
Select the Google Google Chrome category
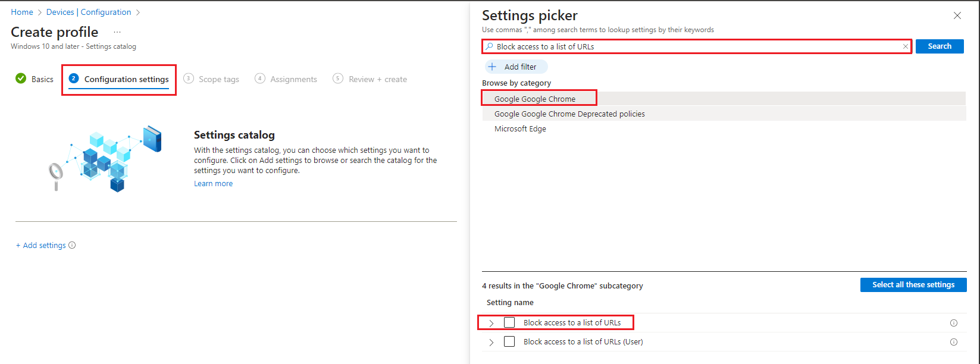point(535,99)
